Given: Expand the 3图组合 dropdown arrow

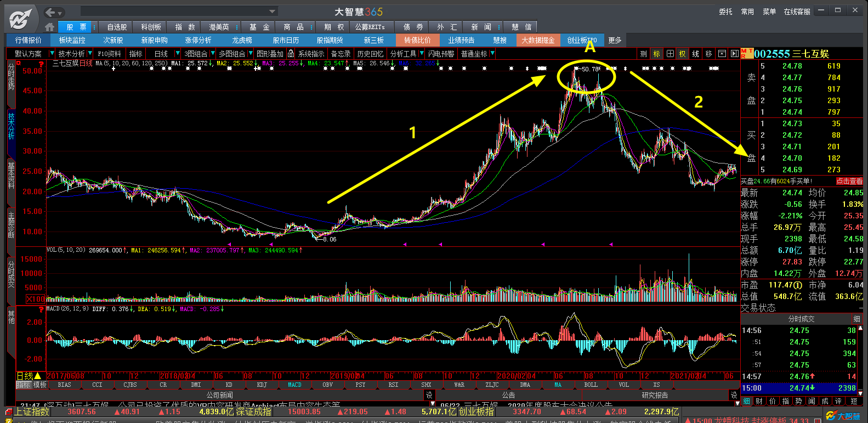Looking at the screenshot, I should [x=212, y=54].
